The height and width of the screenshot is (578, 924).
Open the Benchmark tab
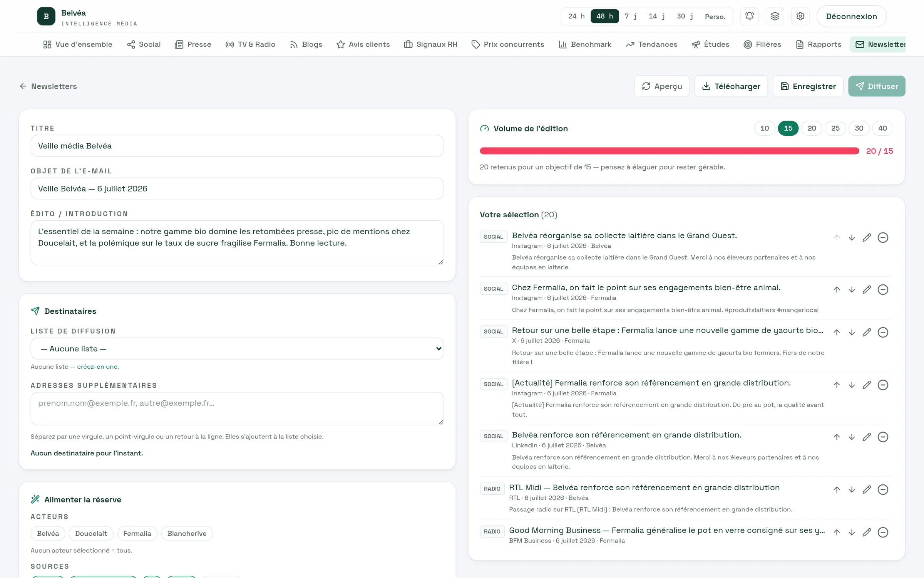[x=585, y=44]
